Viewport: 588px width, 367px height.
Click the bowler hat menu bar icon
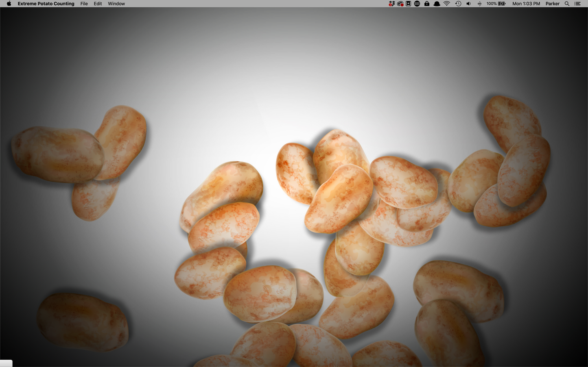(437, 4)
